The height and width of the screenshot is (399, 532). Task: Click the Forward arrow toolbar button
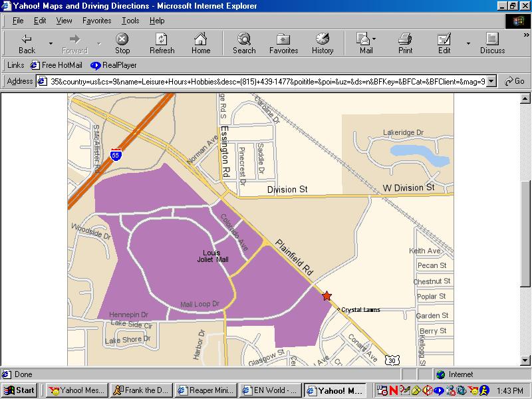(x=74, y=44)
